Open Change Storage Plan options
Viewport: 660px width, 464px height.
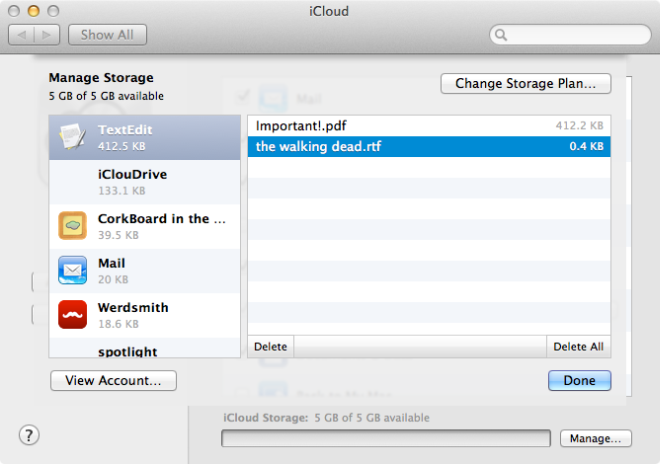pos(525,83)
